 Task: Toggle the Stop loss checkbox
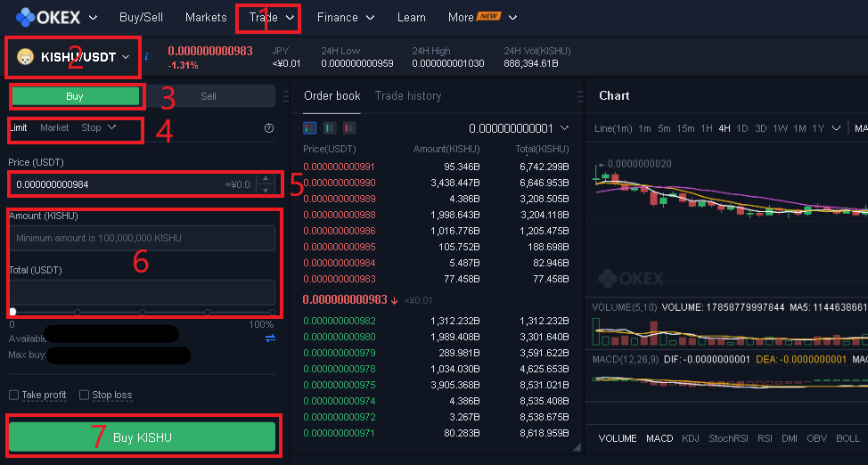click(84, 395)
